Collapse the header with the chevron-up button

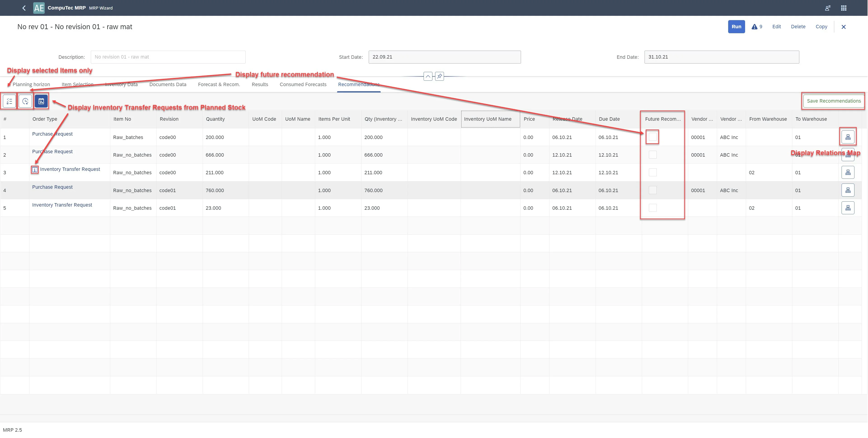[428, 76]
